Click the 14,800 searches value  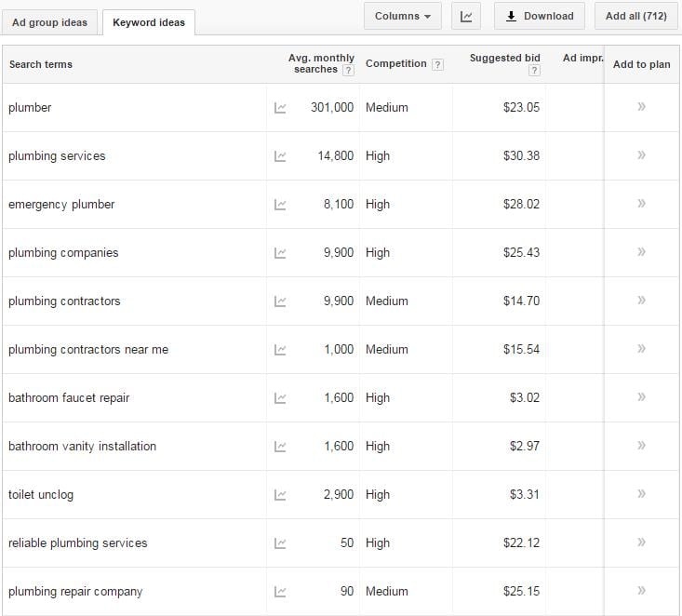point(335,155)
